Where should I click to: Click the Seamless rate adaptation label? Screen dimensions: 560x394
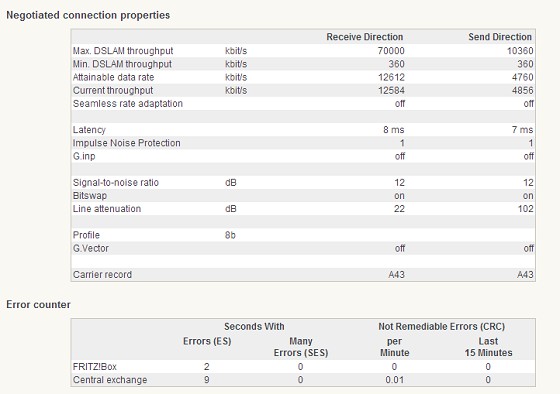(128, 104)
